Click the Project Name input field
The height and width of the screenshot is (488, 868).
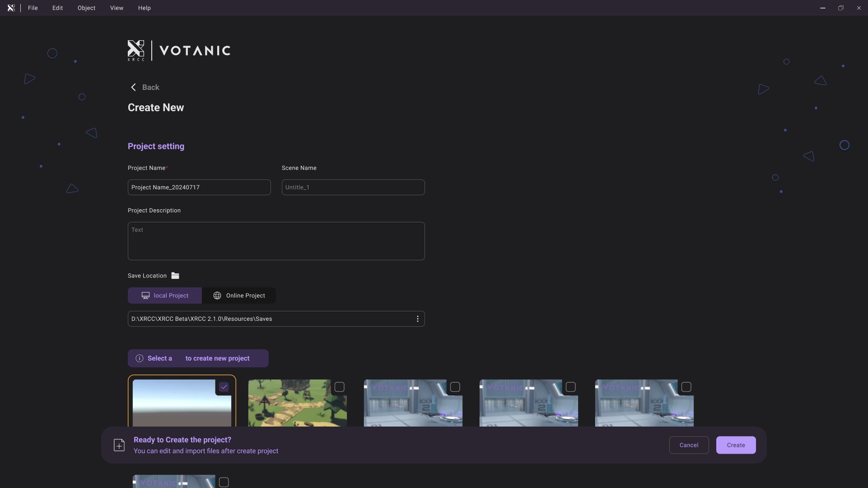tap(199, 188)
